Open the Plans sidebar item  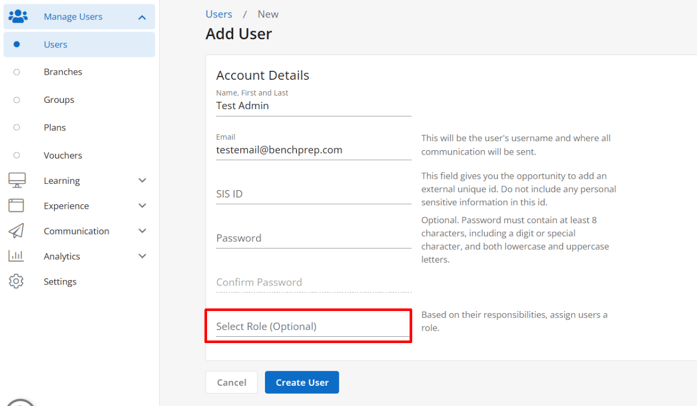pos(55,128)
